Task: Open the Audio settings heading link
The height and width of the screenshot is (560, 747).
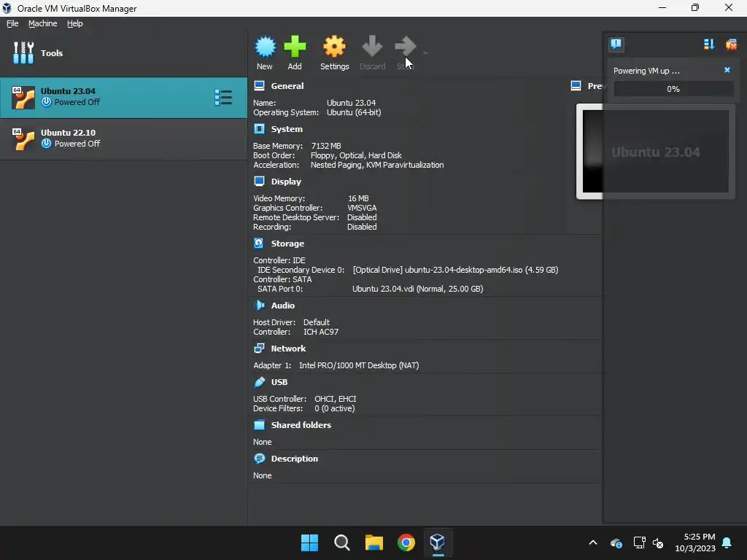Action: coord(283,306)
